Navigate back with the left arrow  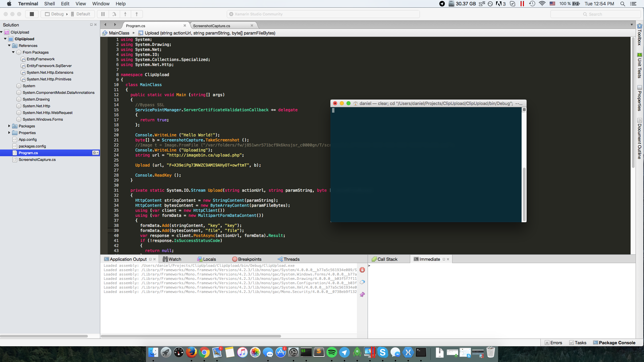(105, 25)
